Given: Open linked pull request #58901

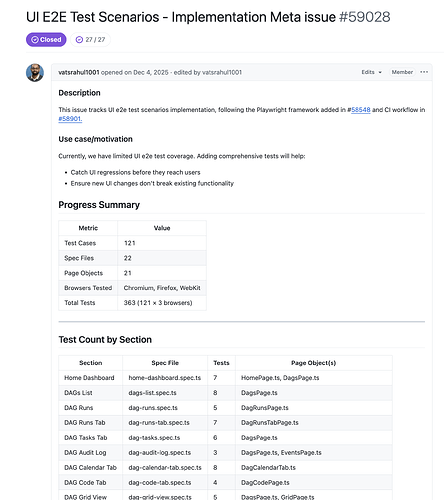Looking at the screenshot, I should (70, 119).
